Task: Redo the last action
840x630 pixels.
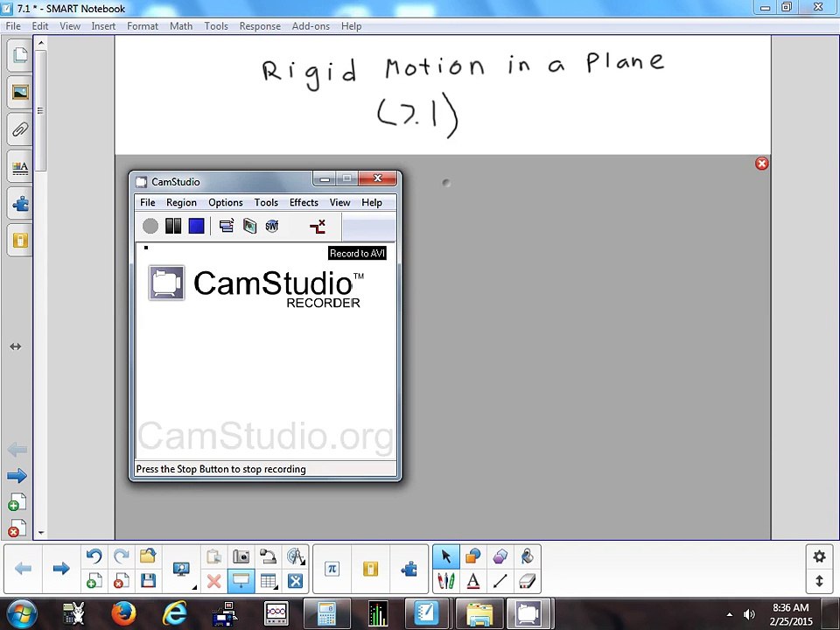Action: click(122, 556)
